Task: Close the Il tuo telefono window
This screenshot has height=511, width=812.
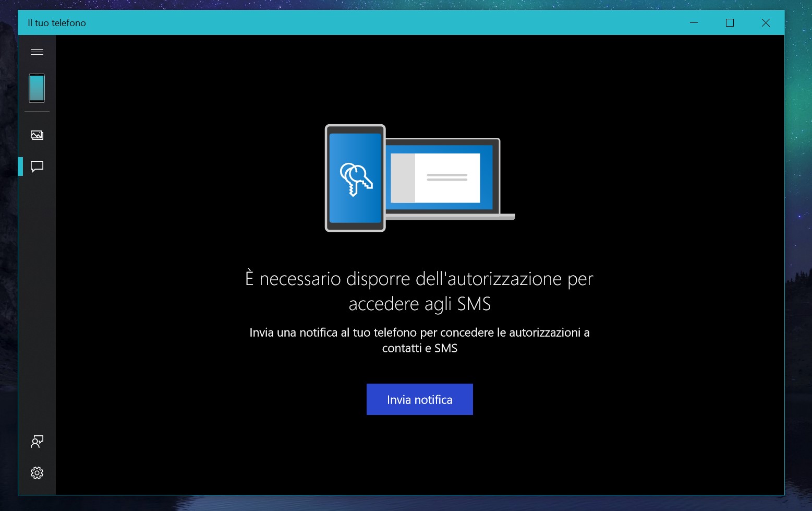Action: [766, 22]
